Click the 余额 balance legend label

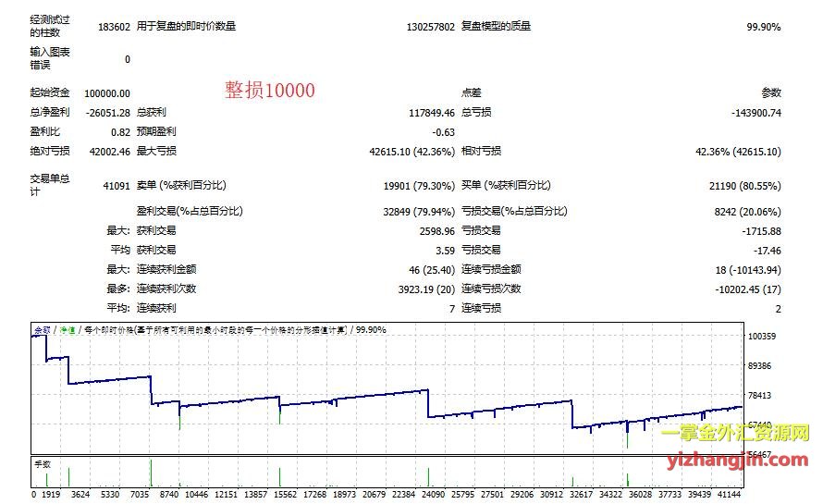[43, 329]
